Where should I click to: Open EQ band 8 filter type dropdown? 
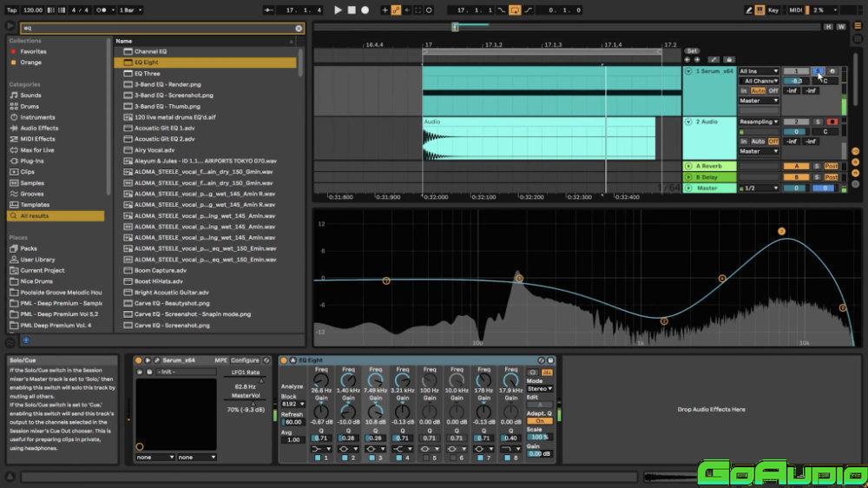pos(510,449)
